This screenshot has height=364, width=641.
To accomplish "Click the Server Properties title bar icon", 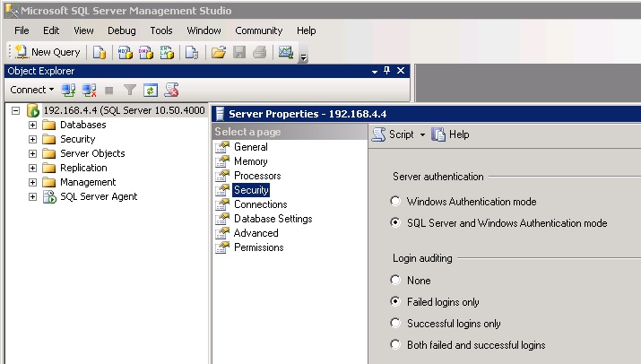I will point(220,114).
